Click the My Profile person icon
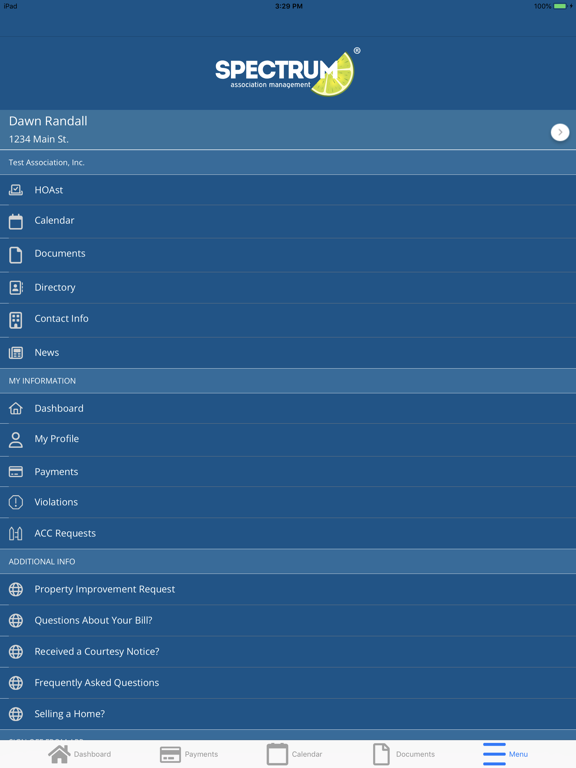 pos(16,440)
